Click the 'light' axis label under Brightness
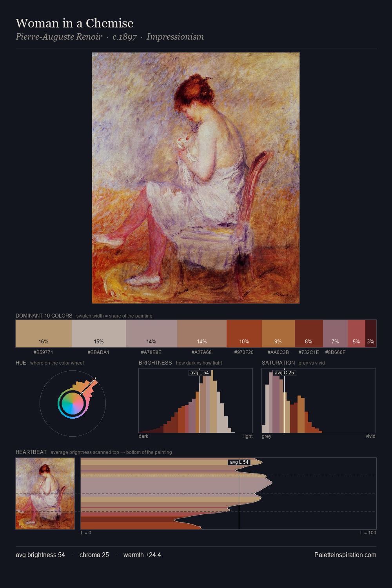 click(248, 436)
